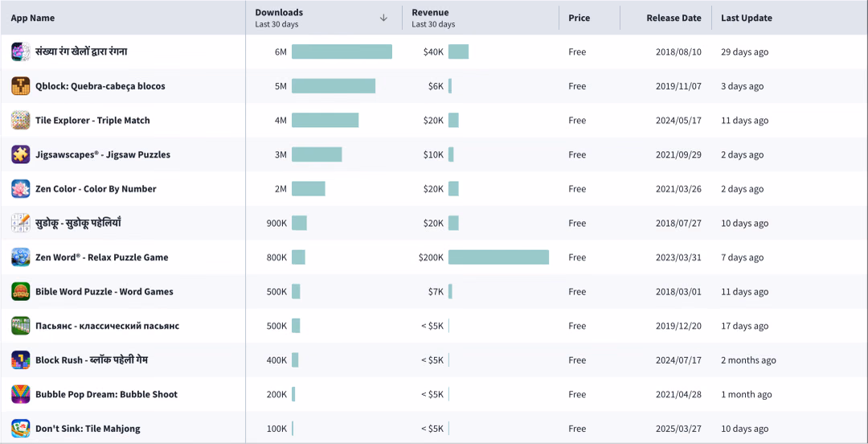
Task: Click the $7K revenue value
Action: [x=436, y=291]
